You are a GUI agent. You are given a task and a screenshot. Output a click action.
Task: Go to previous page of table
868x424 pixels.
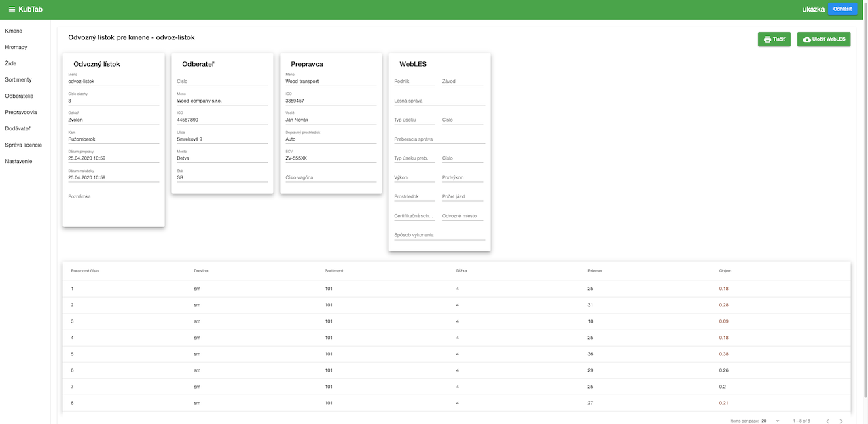click(x=827, y=421)
